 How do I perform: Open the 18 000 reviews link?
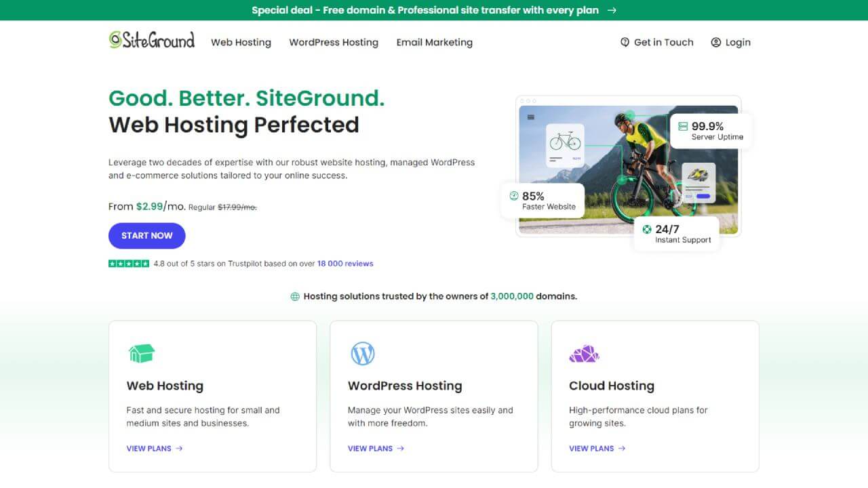pos(345,264)
